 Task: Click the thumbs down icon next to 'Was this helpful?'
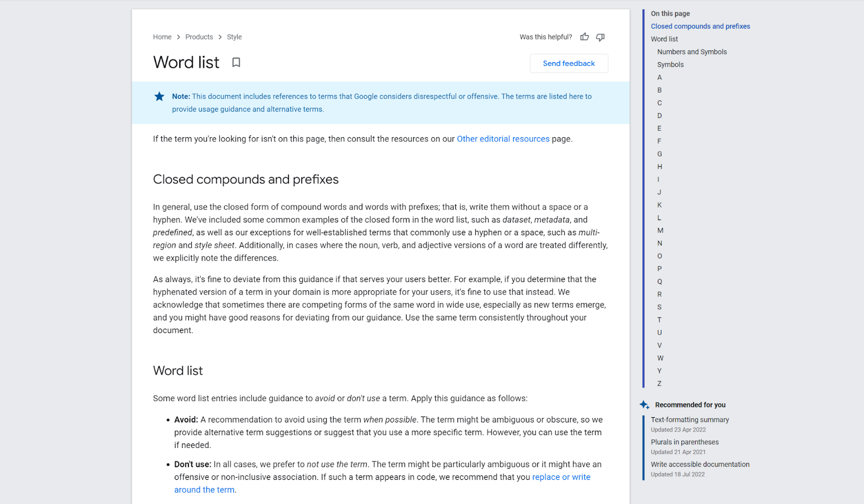click(x=600, y=37)
